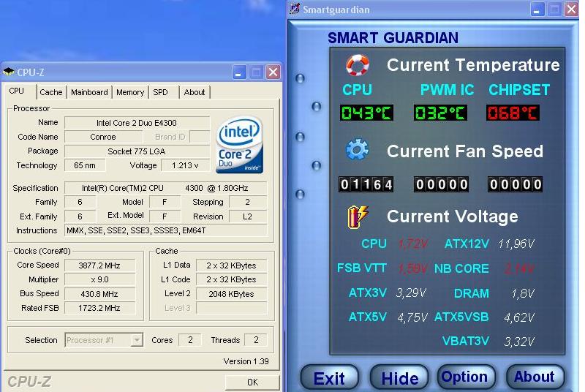The image size is (585, 392).
Task: Click the Core Speed value 3877.2 MHz
Action: pyautogui.click(x=99, y=265)
